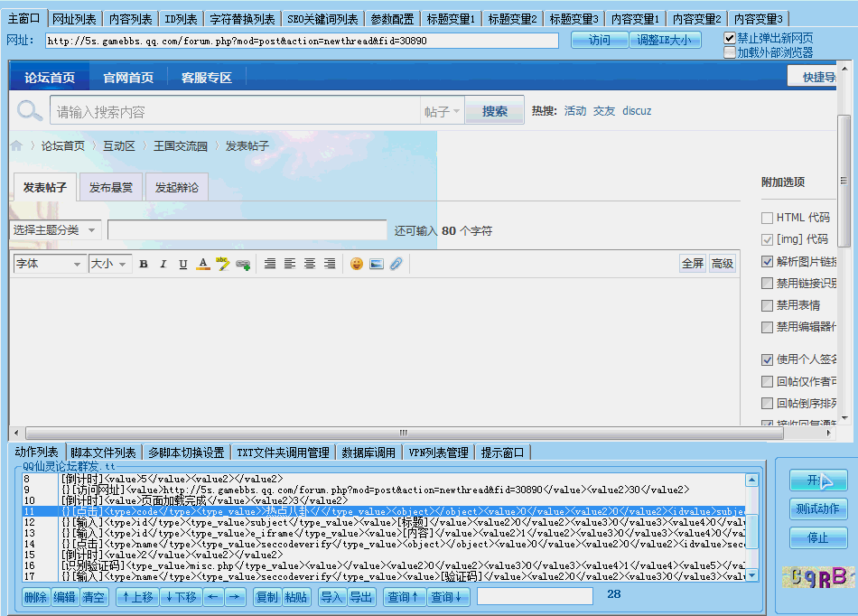This screenshot has height=616, width=858.
Task: Apply italic formatting in the post editor
Action: [163, 265]
